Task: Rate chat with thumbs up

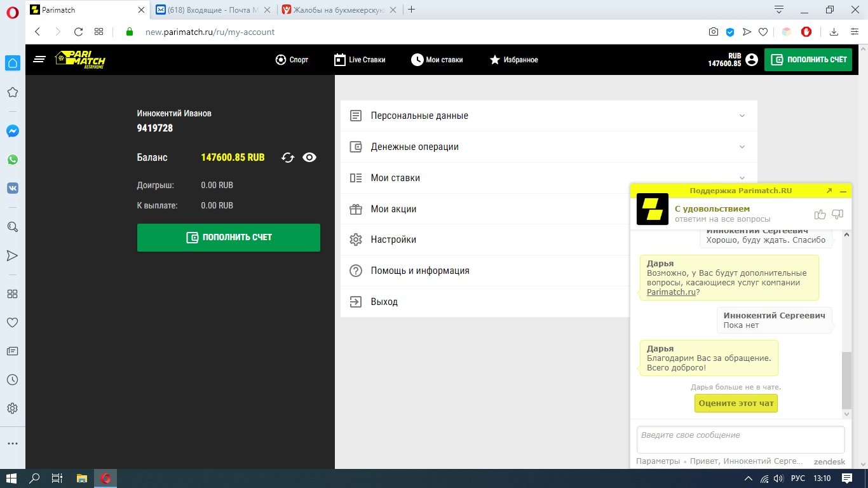Action: coord(820,214)
